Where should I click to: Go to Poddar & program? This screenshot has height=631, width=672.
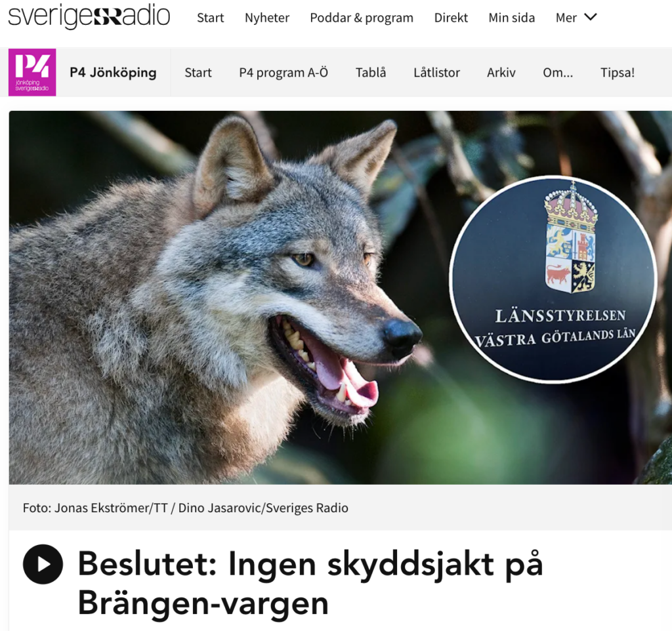click(x=362, y=18)
